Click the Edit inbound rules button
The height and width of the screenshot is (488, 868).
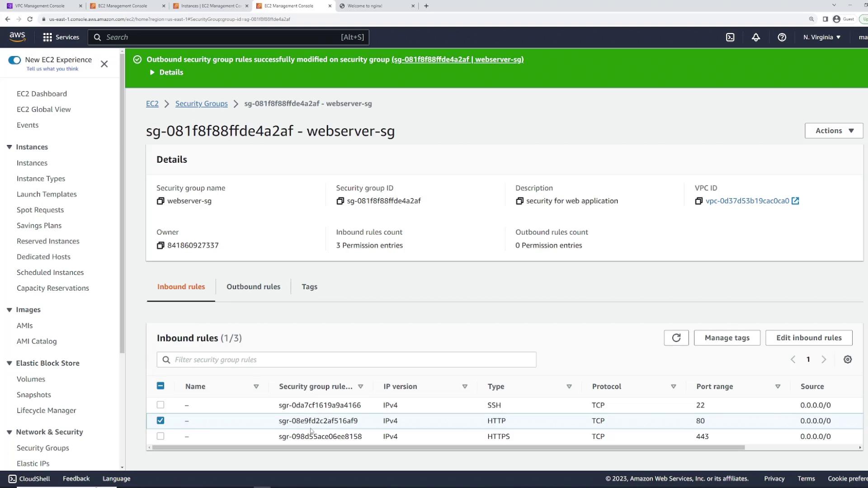coord(808,338)
